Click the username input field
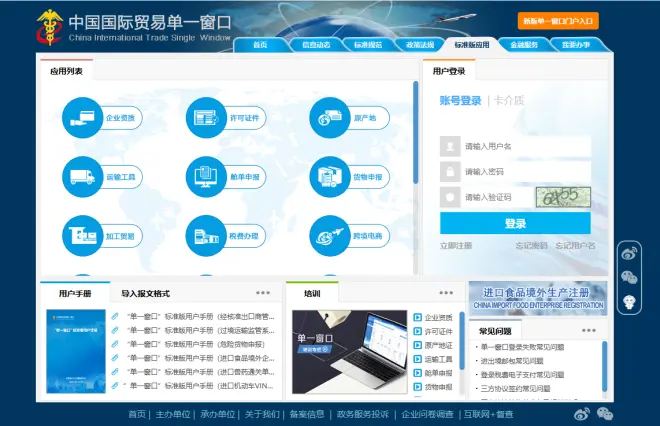 click(526, 146)
